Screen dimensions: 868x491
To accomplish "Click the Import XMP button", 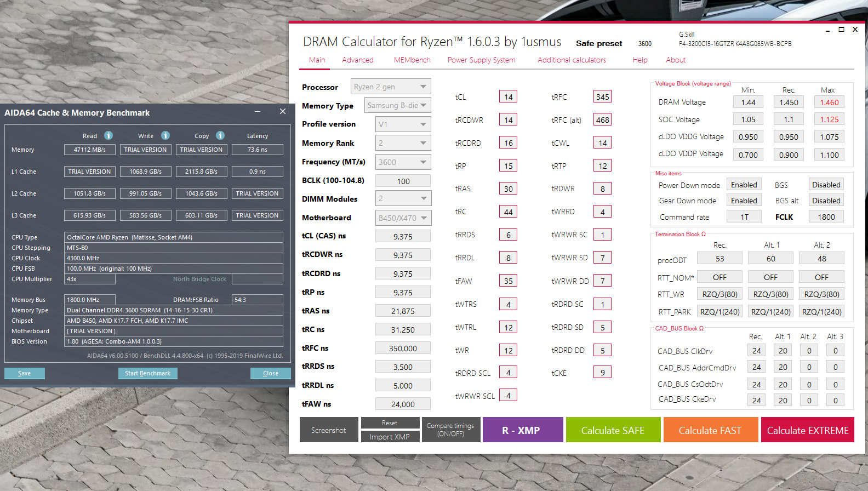I will tap(390, 437).
